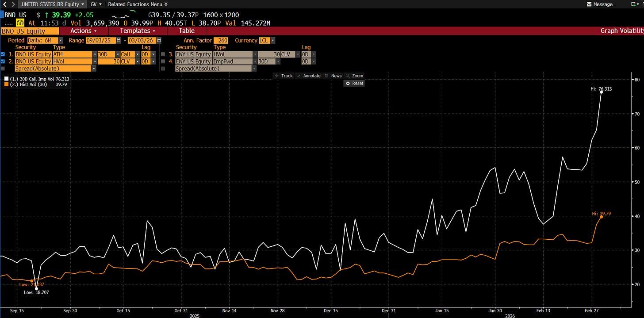Switch to the Table view
644x318 pixels.
tap(187, 31)
